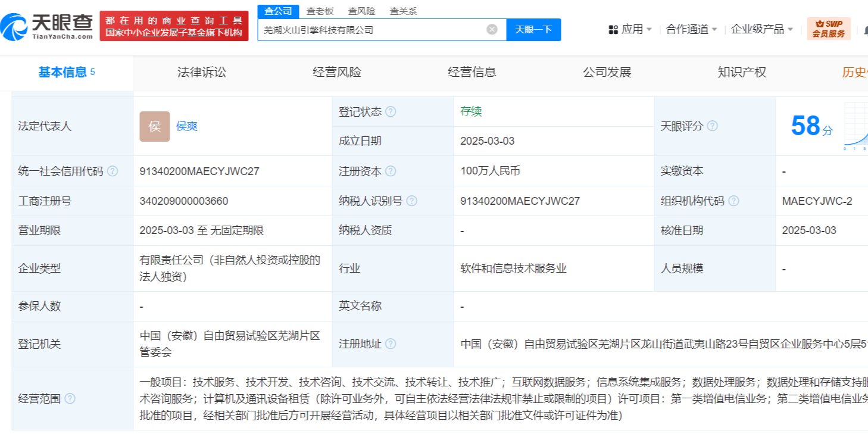Open the 侯爽 profile link
Image resolution: width=868 pixels, height=434 pixels.
187,126
